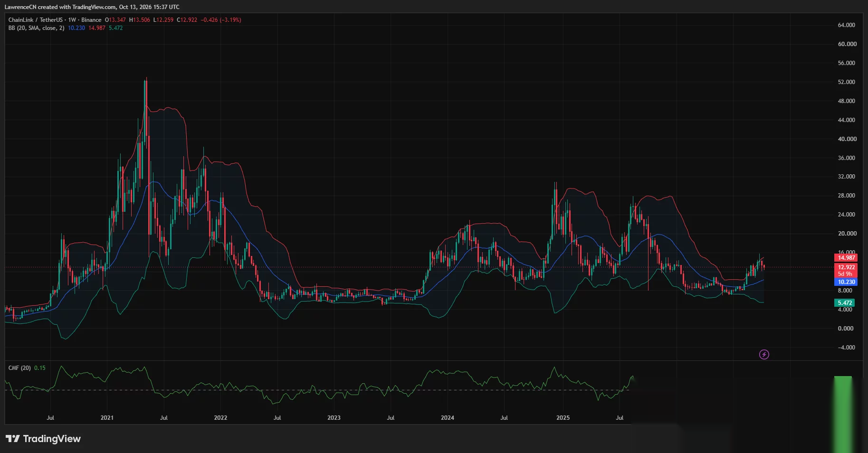Screen dimensions: 868x453
Task: Click the header text 'LawrenceCN created with TradingView.com'
Action: tap(60, 7)
